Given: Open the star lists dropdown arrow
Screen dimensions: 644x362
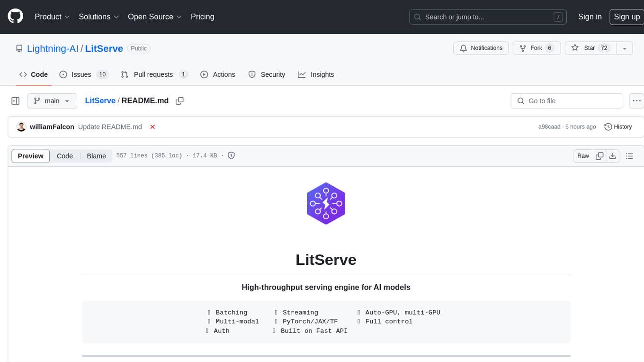Looking at the screenshot, I should [625, 48].
